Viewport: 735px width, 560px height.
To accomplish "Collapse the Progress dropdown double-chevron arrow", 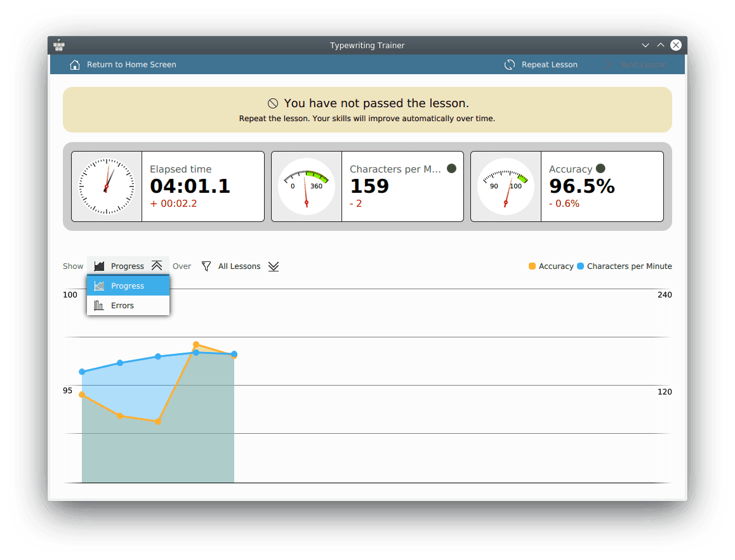I will tap(157, 266).
